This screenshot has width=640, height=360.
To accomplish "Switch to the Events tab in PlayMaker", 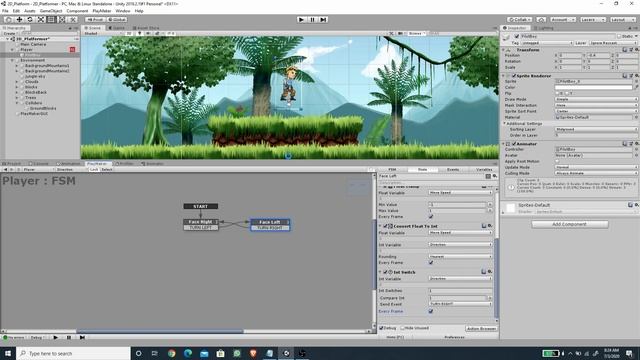I will pyautogui.click(x=453, y=169).
